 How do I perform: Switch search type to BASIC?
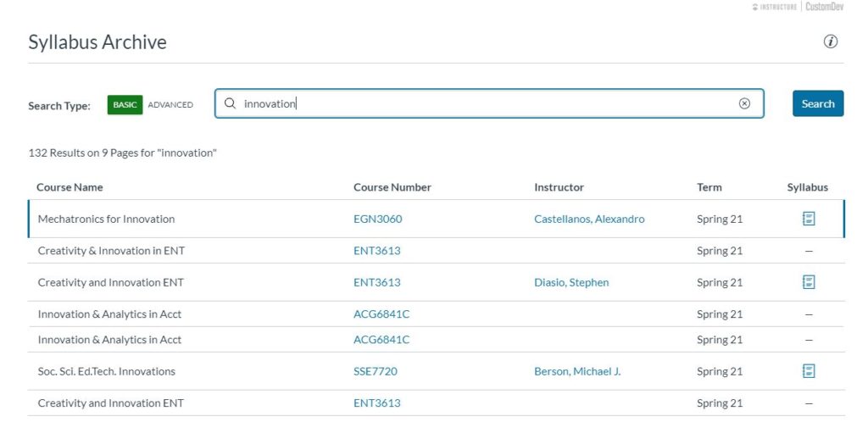click(x=125, y=104)
